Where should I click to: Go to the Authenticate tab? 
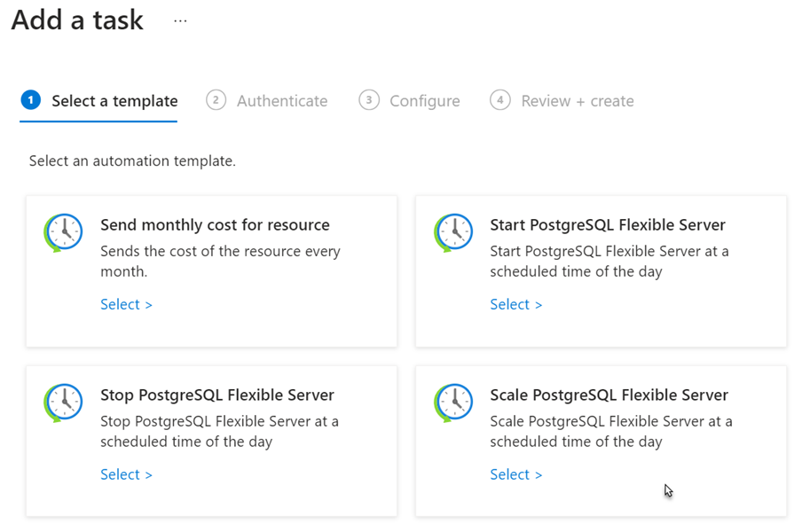pyautogui.click(x=281, y=101)
